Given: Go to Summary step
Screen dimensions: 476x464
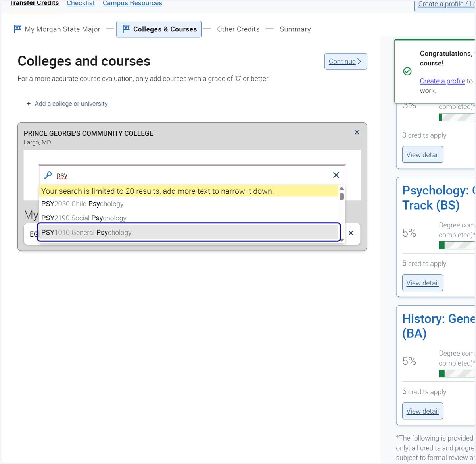Looking at the screenshot, I should coord(295,29).
